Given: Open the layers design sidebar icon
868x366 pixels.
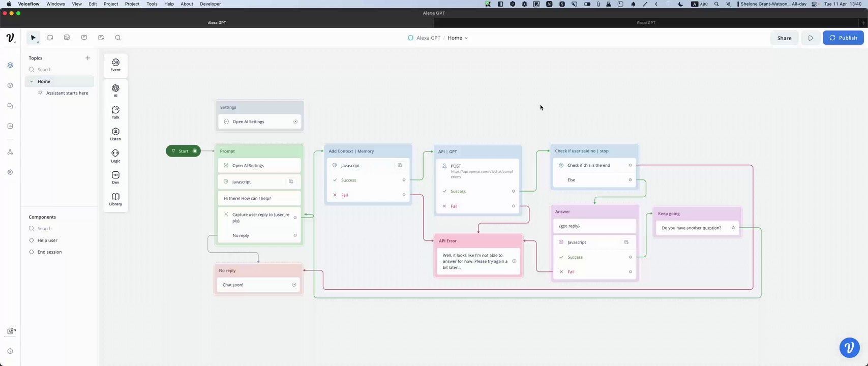Looking at the screenshot, I should [10, 65].
